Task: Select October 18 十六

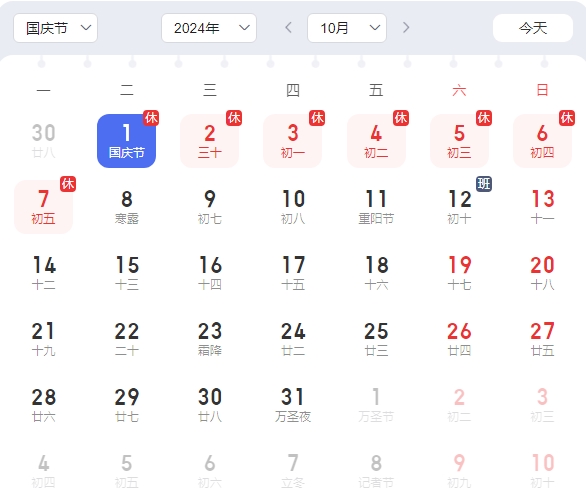Action: 376,273
